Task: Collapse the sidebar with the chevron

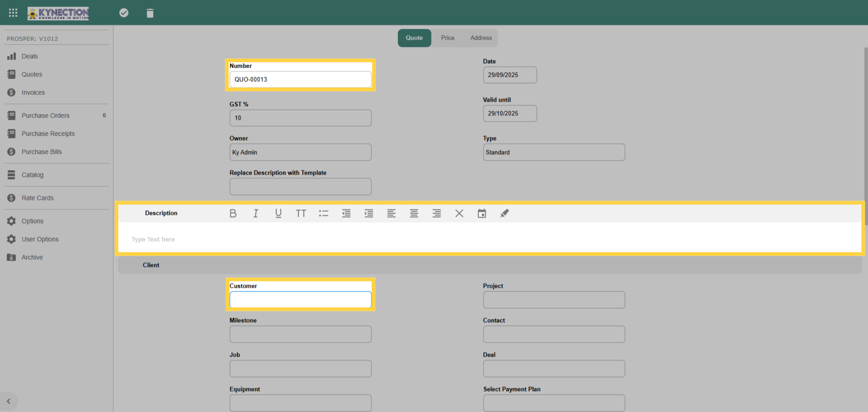Action: point(8,401)
